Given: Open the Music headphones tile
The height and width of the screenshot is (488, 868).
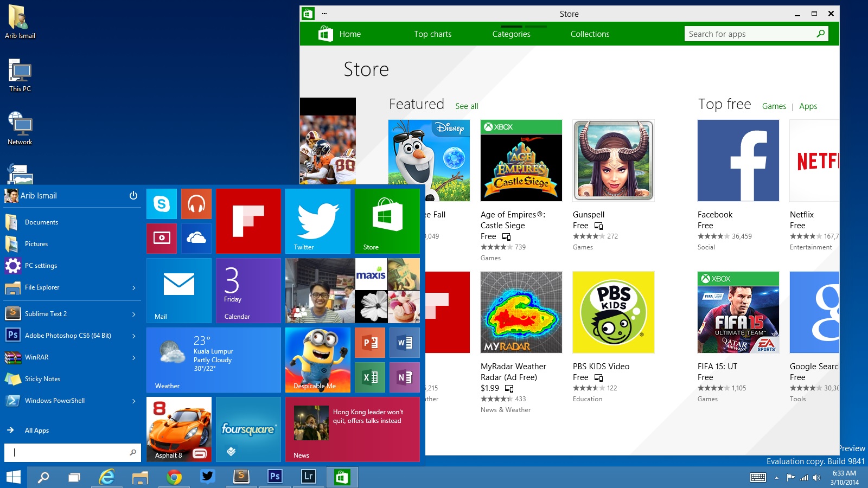Looking at the screenshot, I should [196, 204].
